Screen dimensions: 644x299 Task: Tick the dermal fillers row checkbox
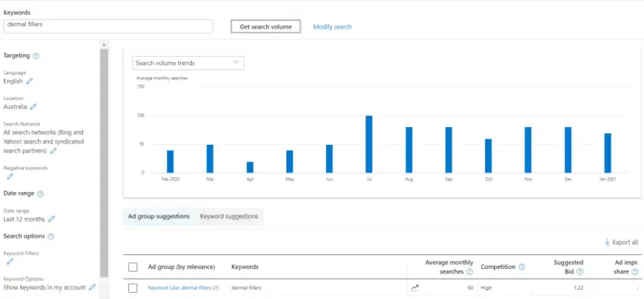tap(133, 288)
